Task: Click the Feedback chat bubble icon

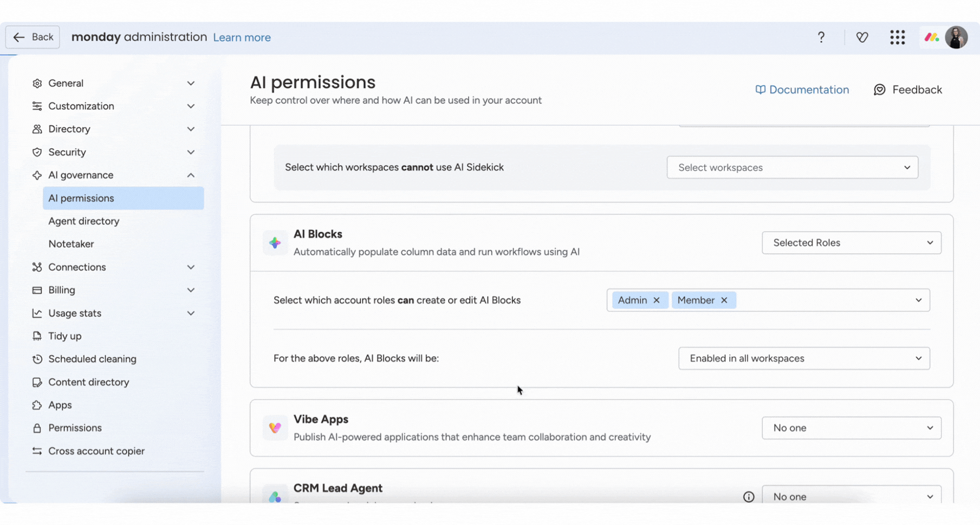Action: (x=880, y=89)
